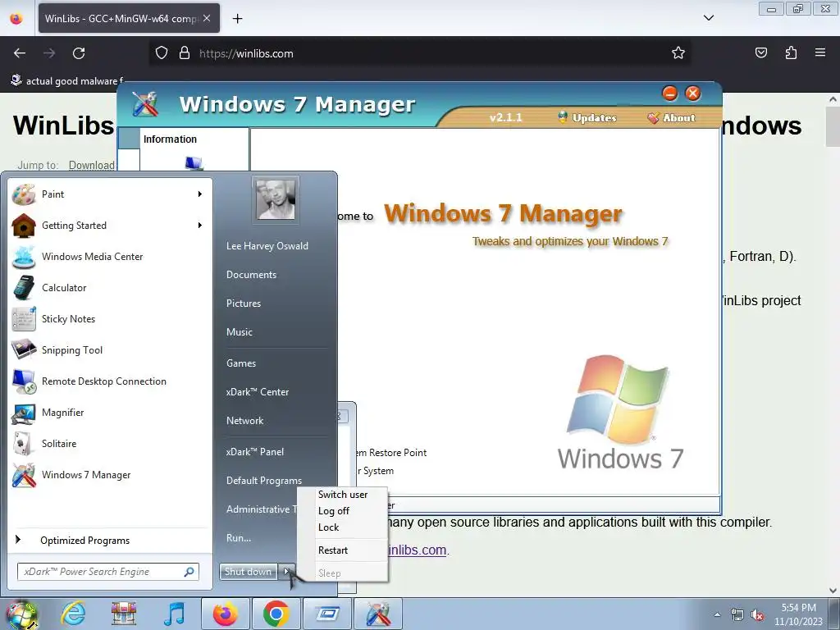The height and width of the screenshot is (630, 840).
Task: Open a new Firefox tab
Action: pyautogui.click(x=237, y=19)
